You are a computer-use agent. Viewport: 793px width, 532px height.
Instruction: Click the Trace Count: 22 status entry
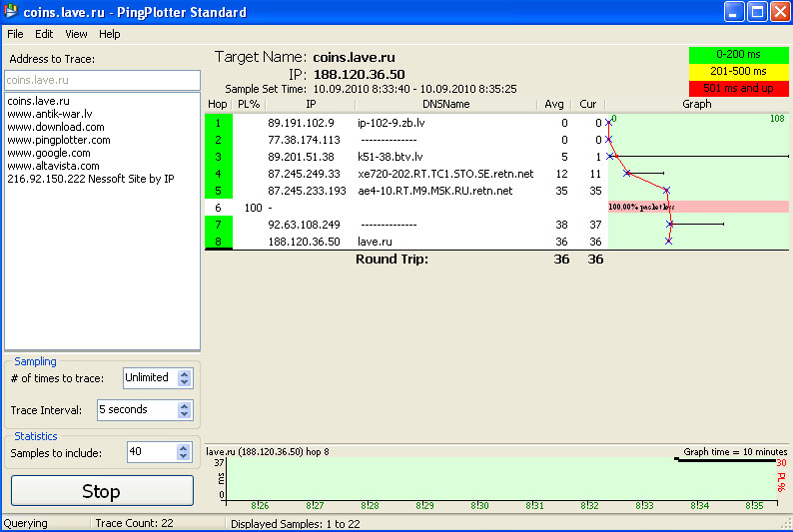[134, 523]
